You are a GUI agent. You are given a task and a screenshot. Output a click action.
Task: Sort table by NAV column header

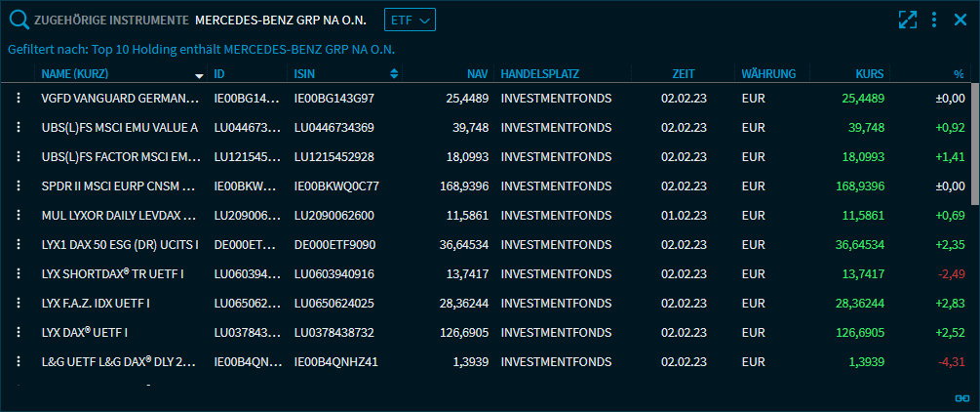pyautogui.click(x=477, y=74)
